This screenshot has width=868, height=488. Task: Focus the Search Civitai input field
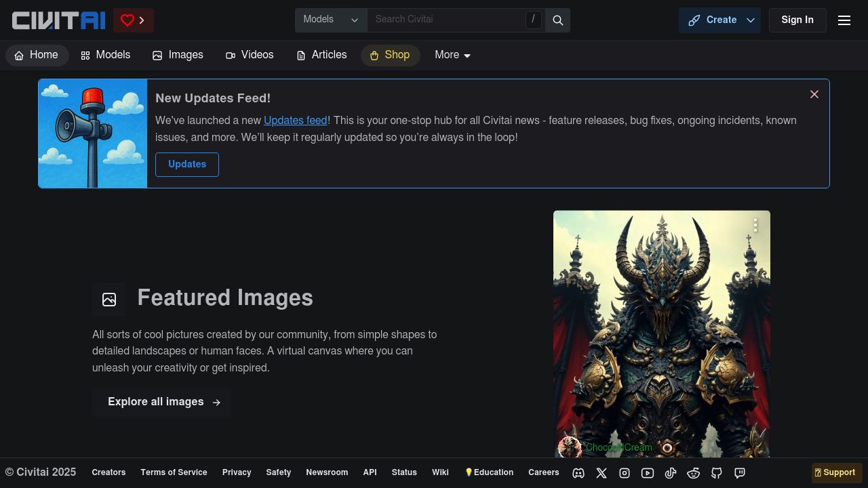coord(448,20)
